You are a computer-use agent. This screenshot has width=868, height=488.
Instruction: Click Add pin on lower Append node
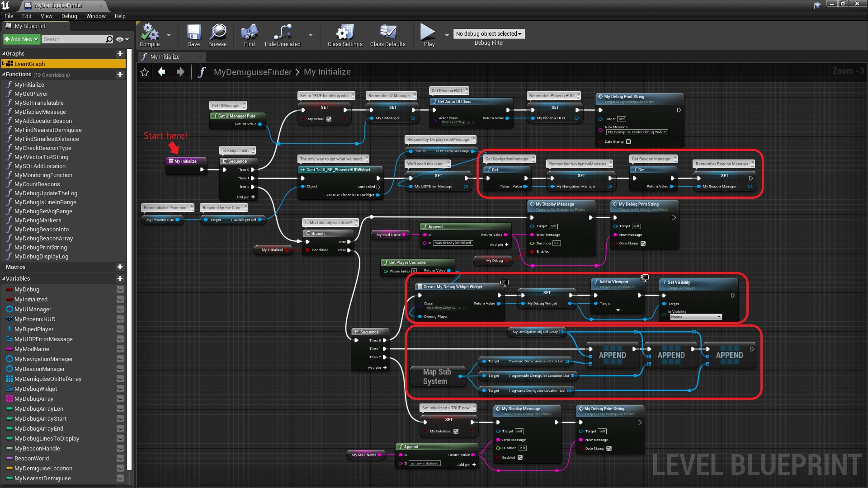467,465
